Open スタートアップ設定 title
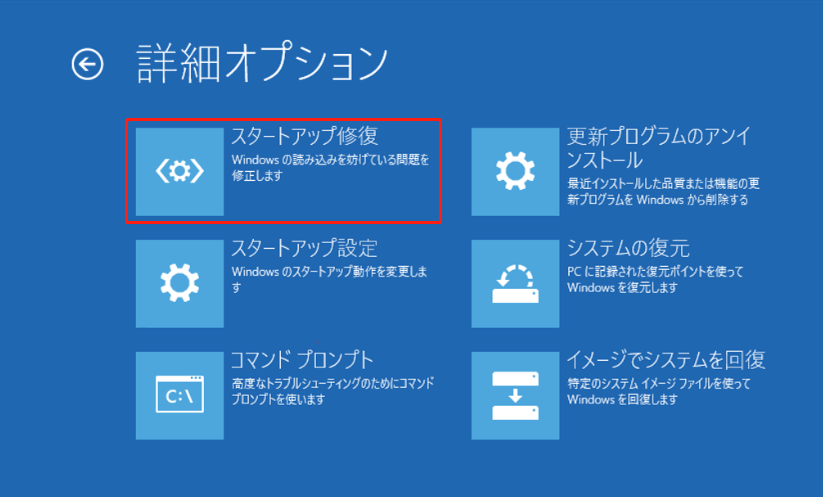Viewport: 823px width, 497px height. pyautogui.click(x=304, y=248)
